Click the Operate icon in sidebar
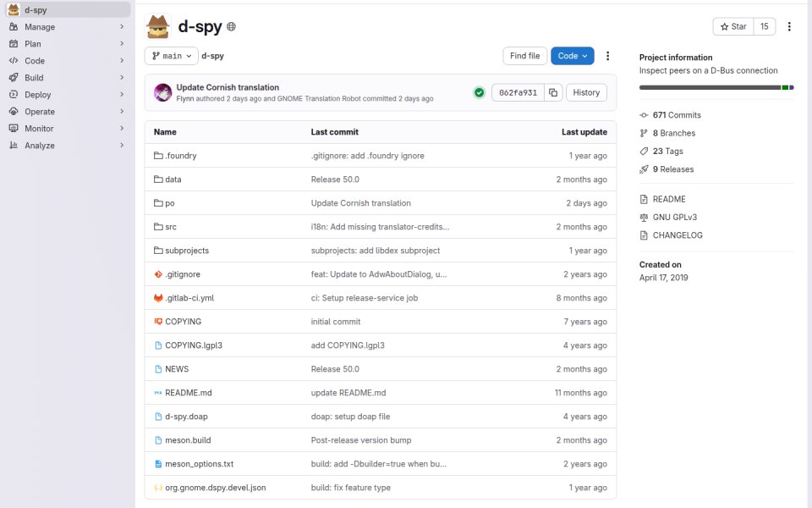The image size is (812, 508). click(14, 112)
